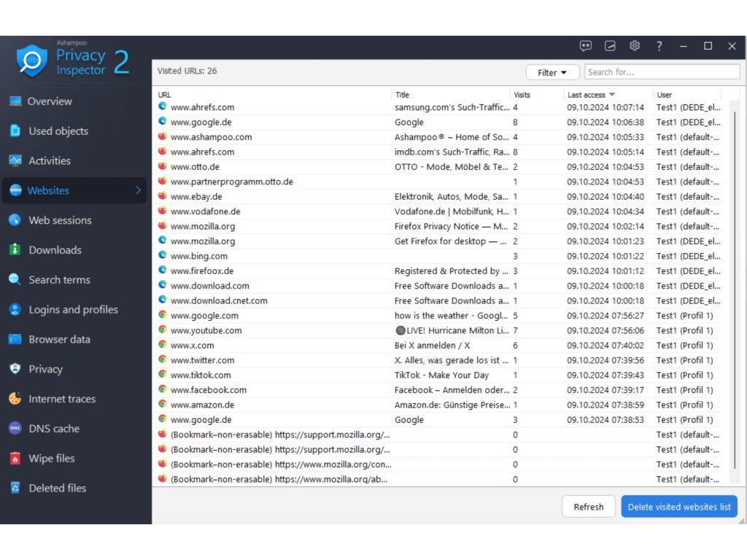Click the Deleted files recycle icon
747x560 pixels.
15,488
